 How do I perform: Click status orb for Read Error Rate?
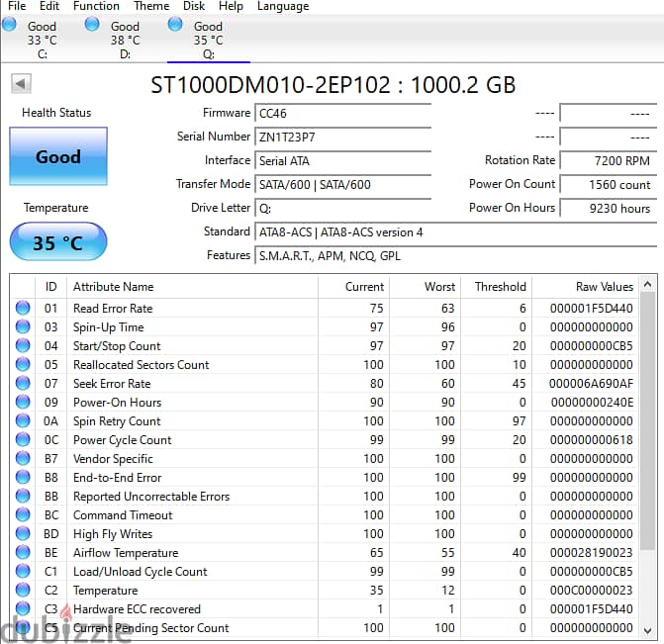23,308
